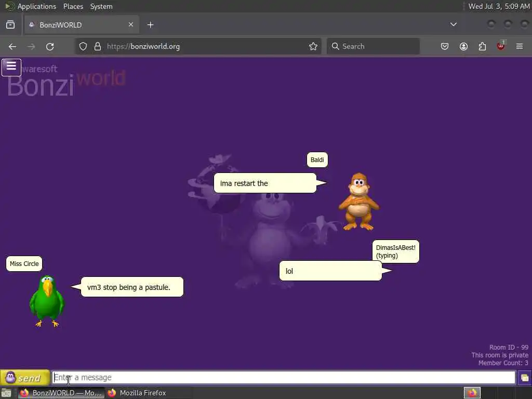Open tracking protection shield icon
This screenshot has width=532, height=399.
coord(83,46)
